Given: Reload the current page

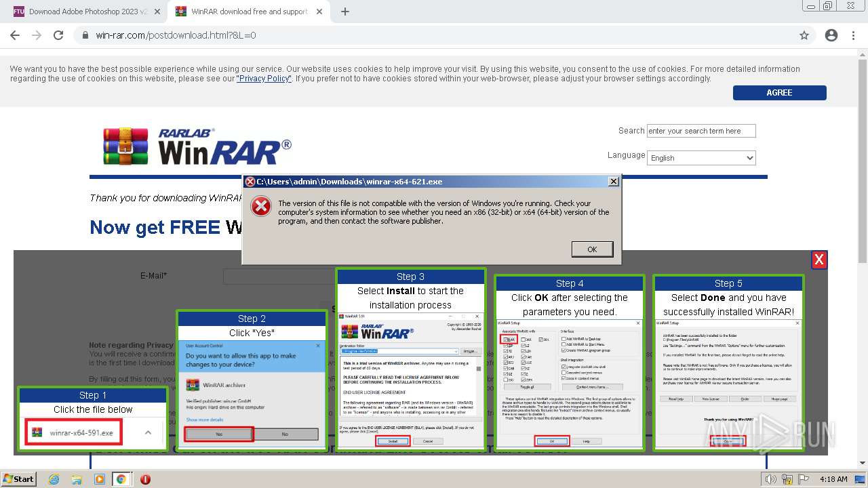Looking at the screenshot, I should click(x=58, y=35).
